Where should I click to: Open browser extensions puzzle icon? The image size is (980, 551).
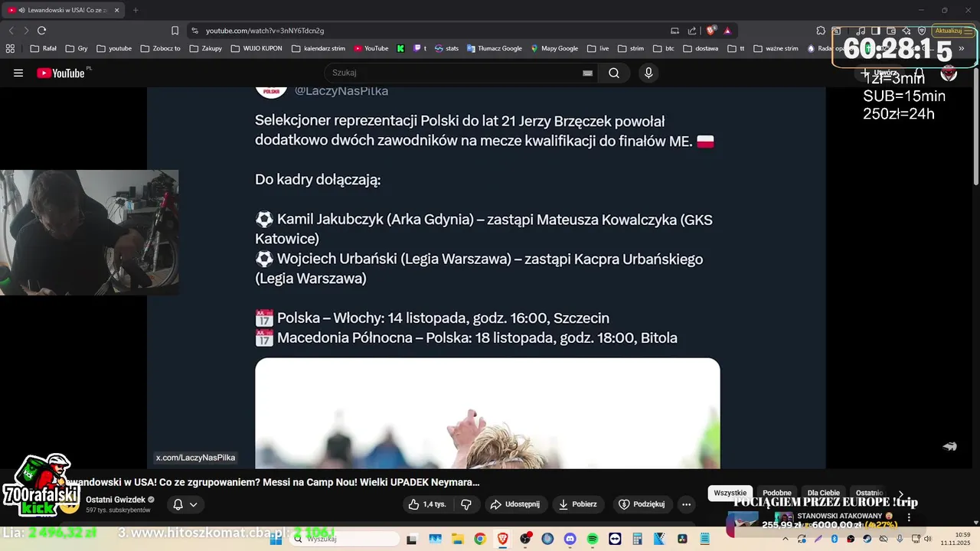[x=821, y=31]
